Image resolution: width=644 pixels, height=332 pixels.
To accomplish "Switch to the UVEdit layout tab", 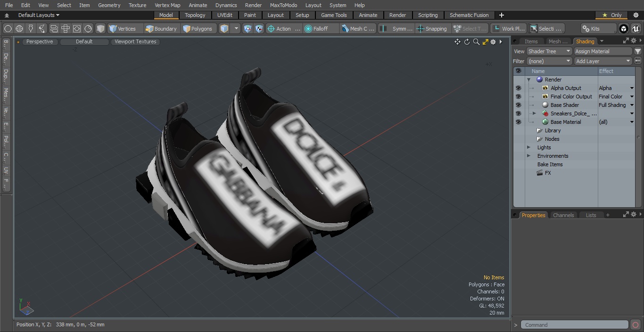I will tap(225, 15).
